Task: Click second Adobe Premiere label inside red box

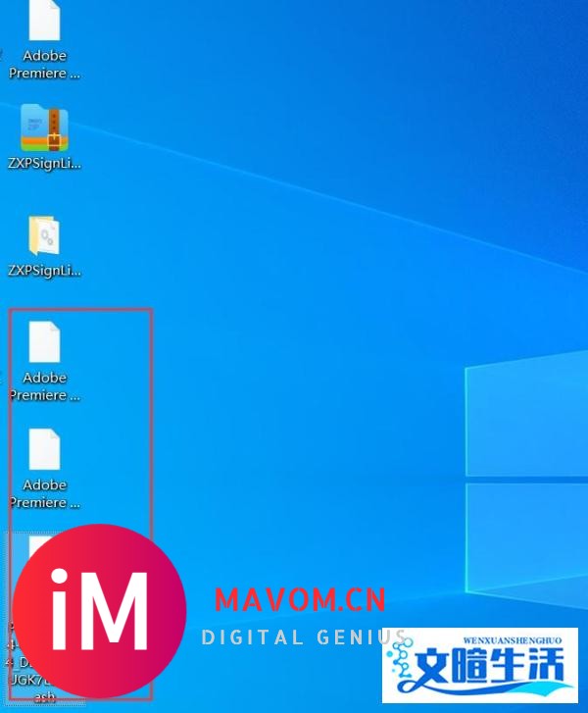Action: (44, 493)
